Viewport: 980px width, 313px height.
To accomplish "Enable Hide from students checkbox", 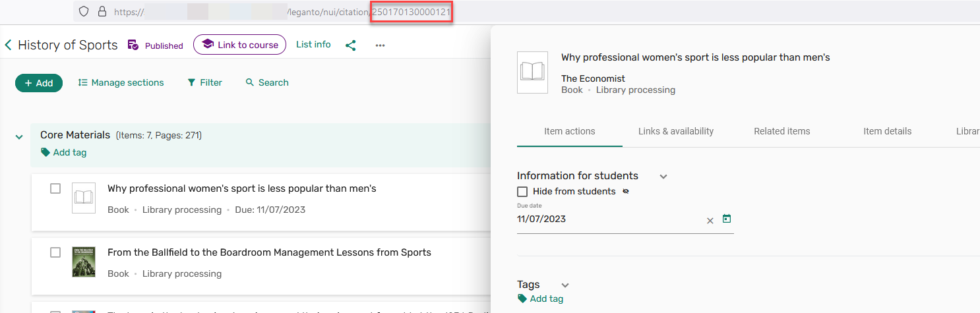I will click(522, 192).
